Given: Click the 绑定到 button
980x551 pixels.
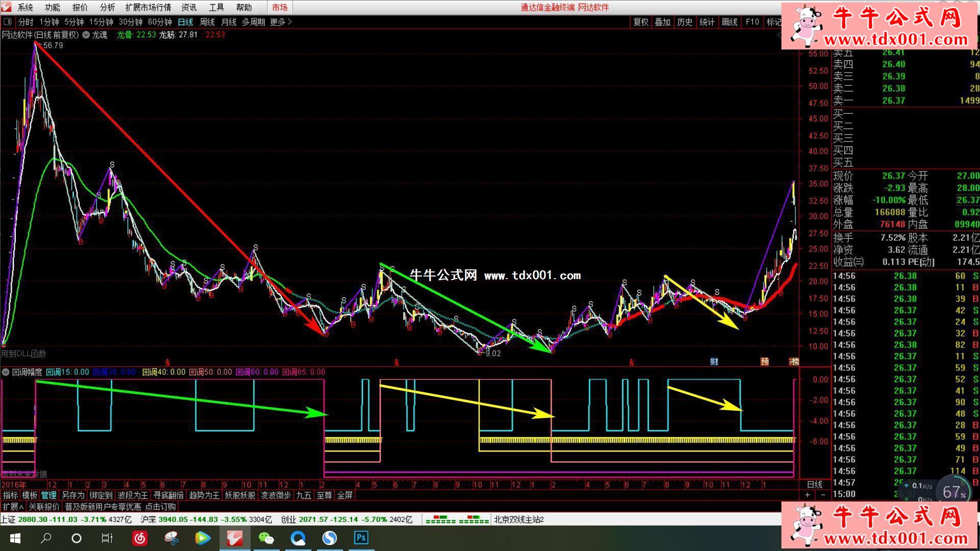Looking at the screenshot, I should point(101,495).
